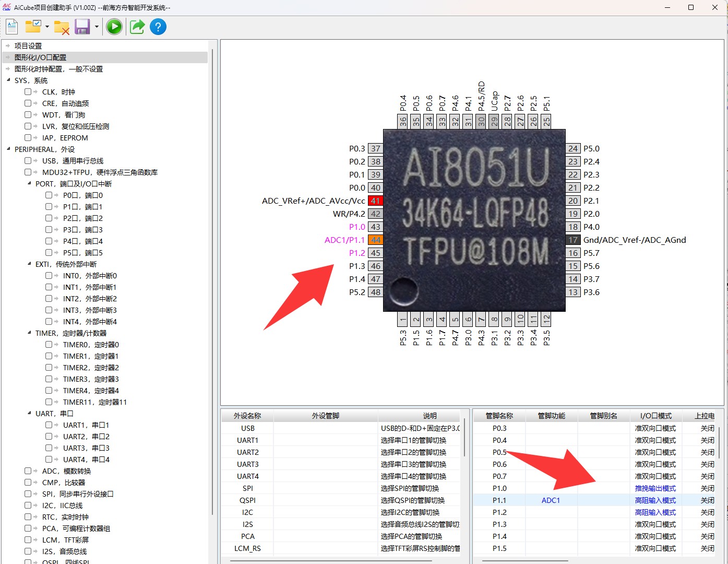The image size is (728, 564).
Task: Click the I/O模式 column header
Action: [655, 416]
